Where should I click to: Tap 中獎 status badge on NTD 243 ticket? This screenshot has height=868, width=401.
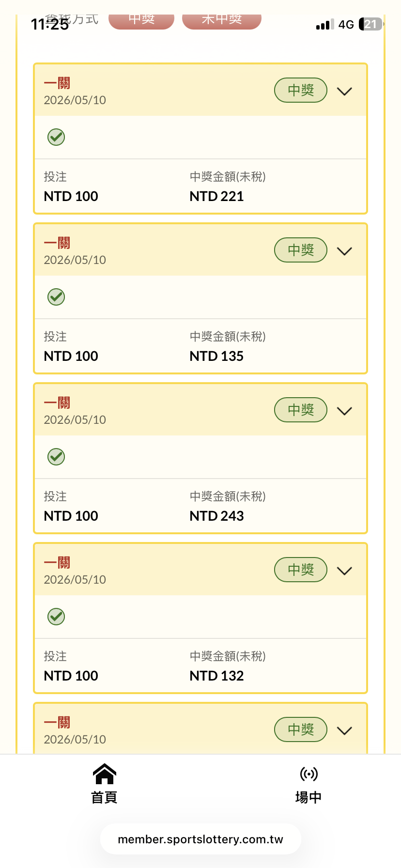tap(301, 410)
